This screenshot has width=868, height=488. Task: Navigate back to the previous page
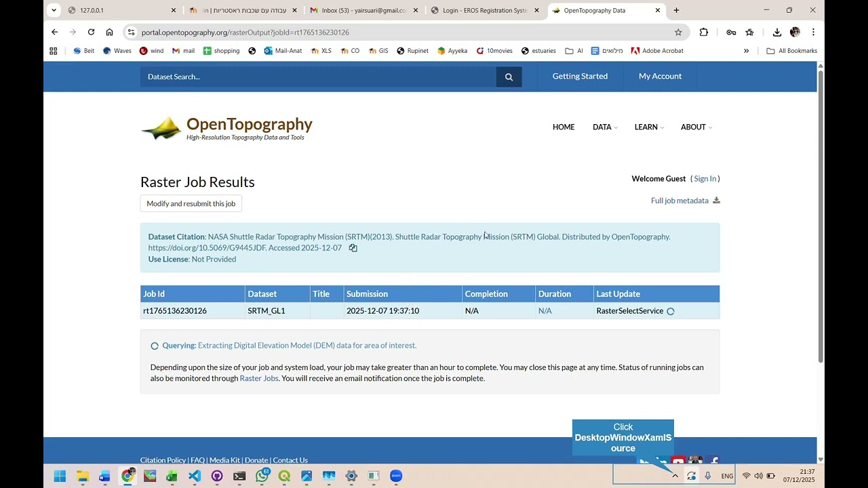pos(55,32)
